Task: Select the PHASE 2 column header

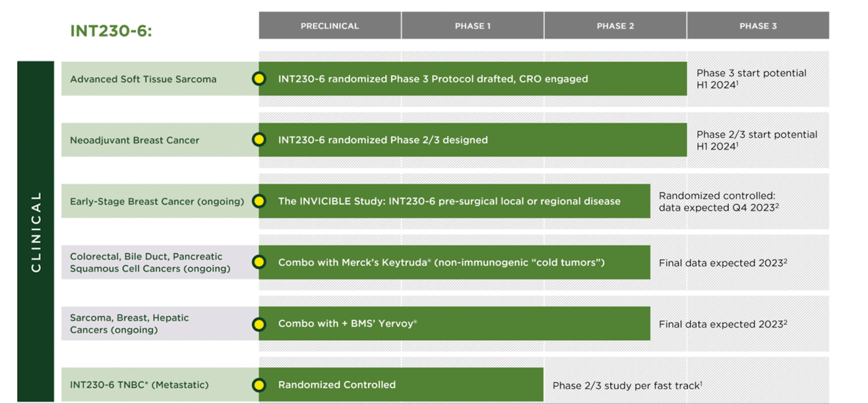Action: coord(615,25)
